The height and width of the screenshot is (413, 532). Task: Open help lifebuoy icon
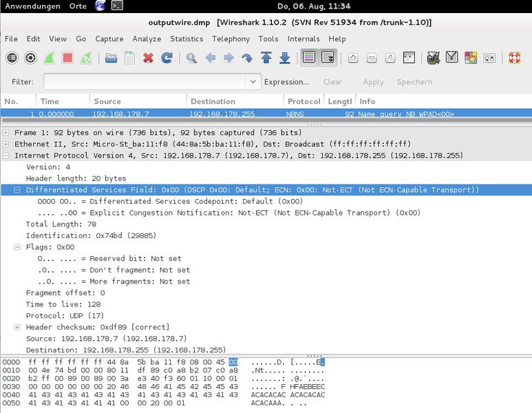point(514,58)
